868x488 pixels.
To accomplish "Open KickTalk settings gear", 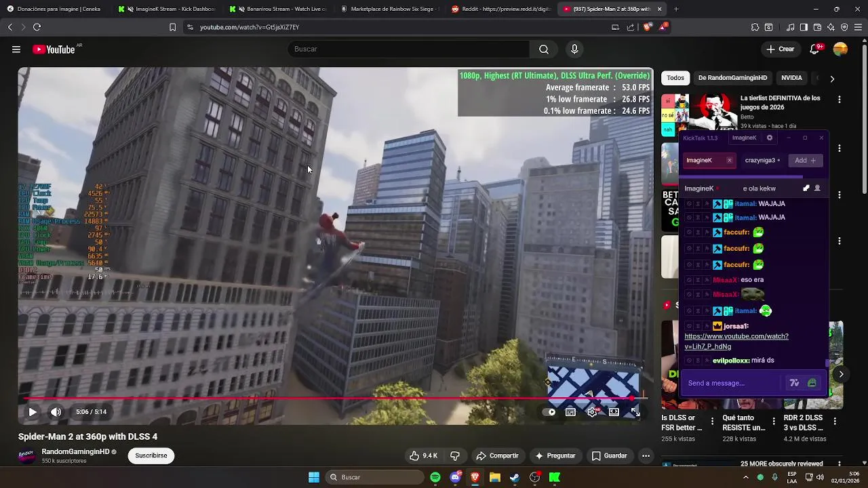I will point(769,138).
